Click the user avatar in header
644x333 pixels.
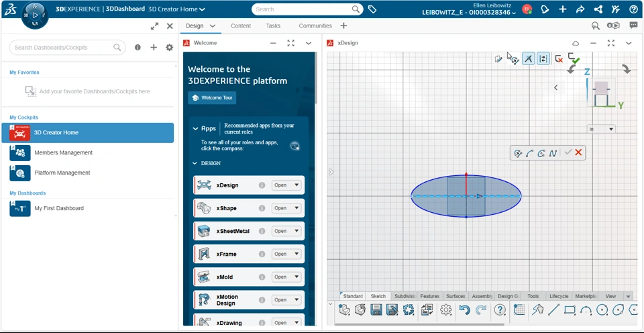coord(527,9)
